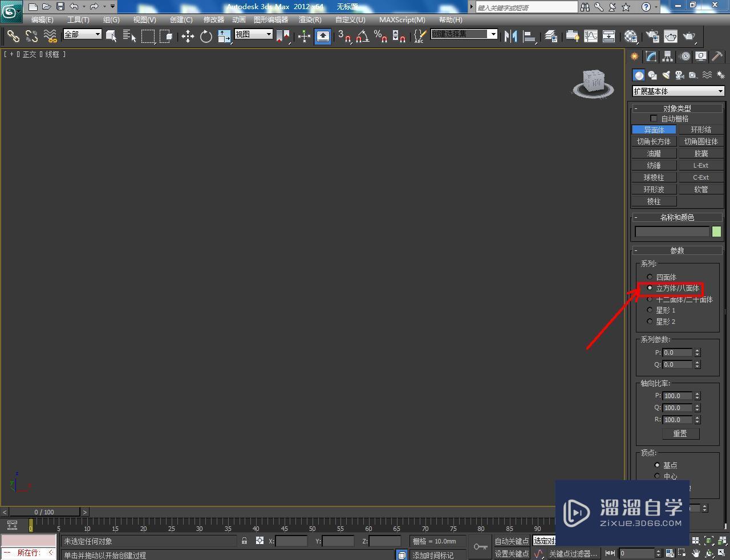This screenshot has width=730, height=560.
Task: Click the 切角长方体 button
Action: (654, 141)
